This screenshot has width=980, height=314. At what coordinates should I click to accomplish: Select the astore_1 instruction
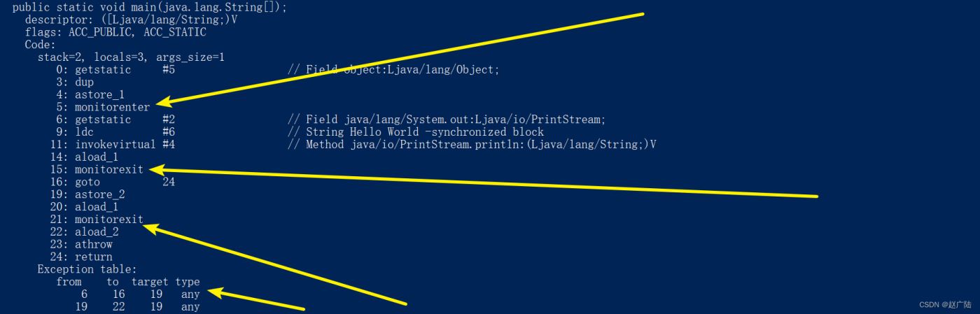point(90,94)
